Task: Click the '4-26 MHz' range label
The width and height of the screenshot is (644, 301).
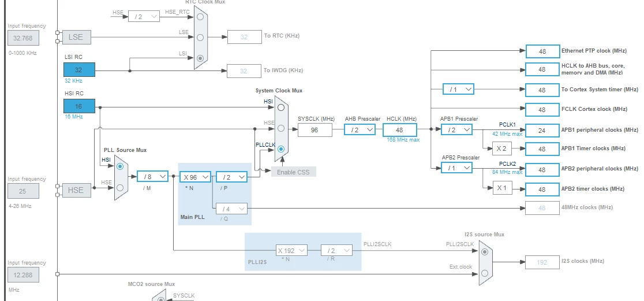Action: [19, 206]
